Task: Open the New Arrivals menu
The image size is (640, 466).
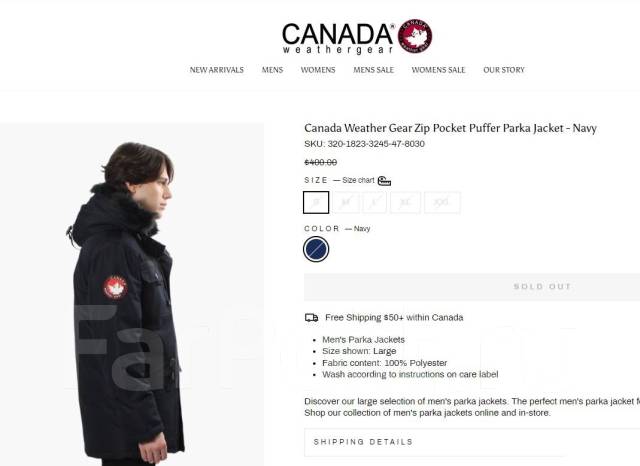Action: (216, 70)
